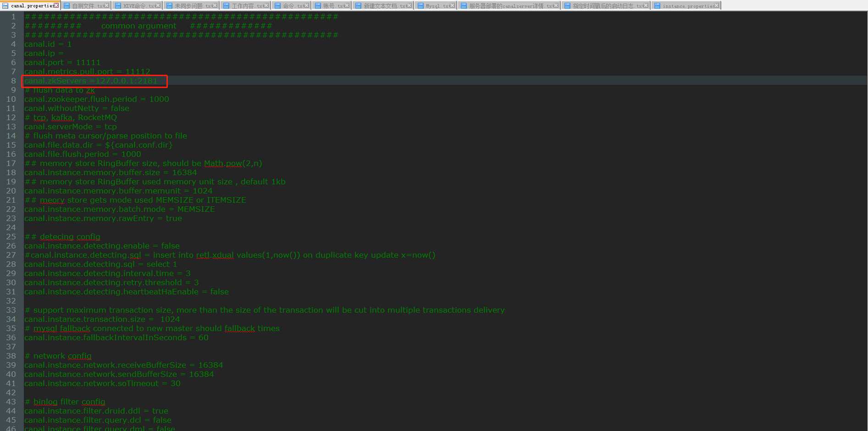The image size is (868, 431).
Task: Open the 指定时间戳后的启动日志.txt tab
Action: pyautogui.click(x=605, y=6)
